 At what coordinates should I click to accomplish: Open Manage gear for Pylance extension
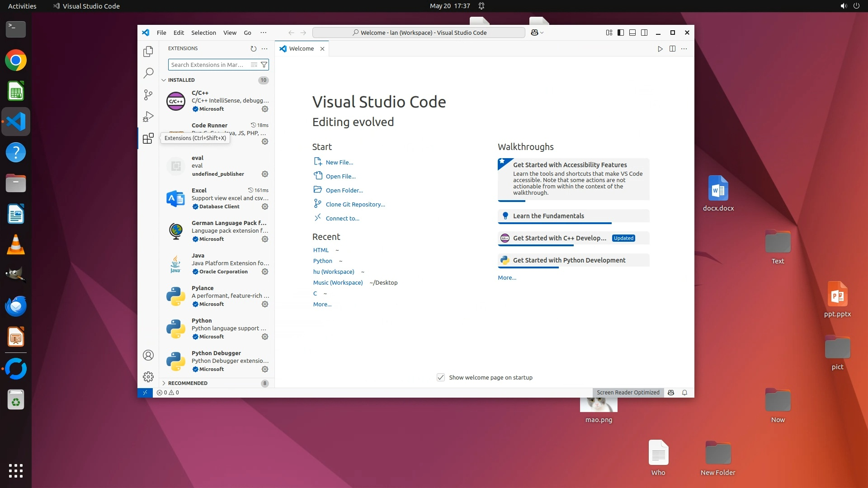(265, 304)
